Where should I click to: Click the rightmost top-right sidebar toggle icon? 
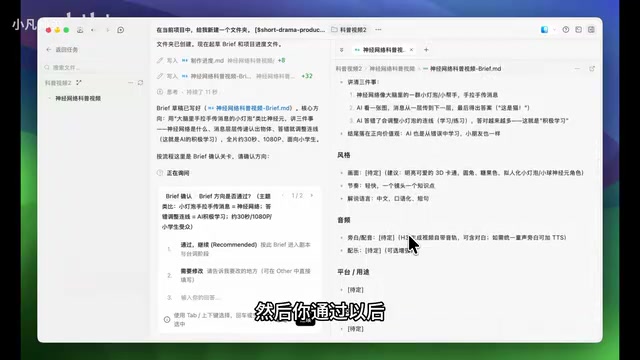[x=591, y=30]
